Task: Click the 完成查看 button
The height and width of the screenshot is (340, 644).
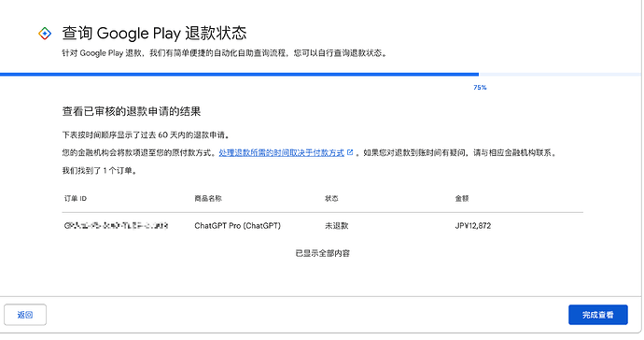Action: (598, 315)
